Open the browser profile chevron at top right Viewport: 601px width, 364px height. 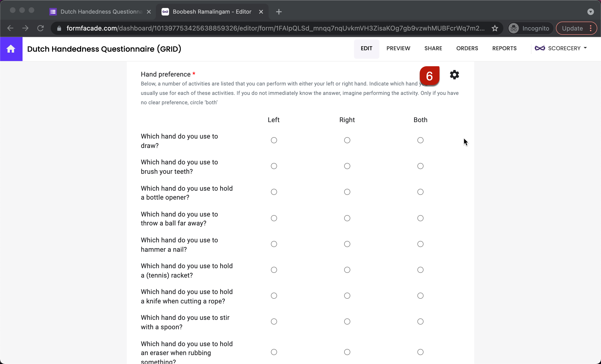[x=591, y=12]
